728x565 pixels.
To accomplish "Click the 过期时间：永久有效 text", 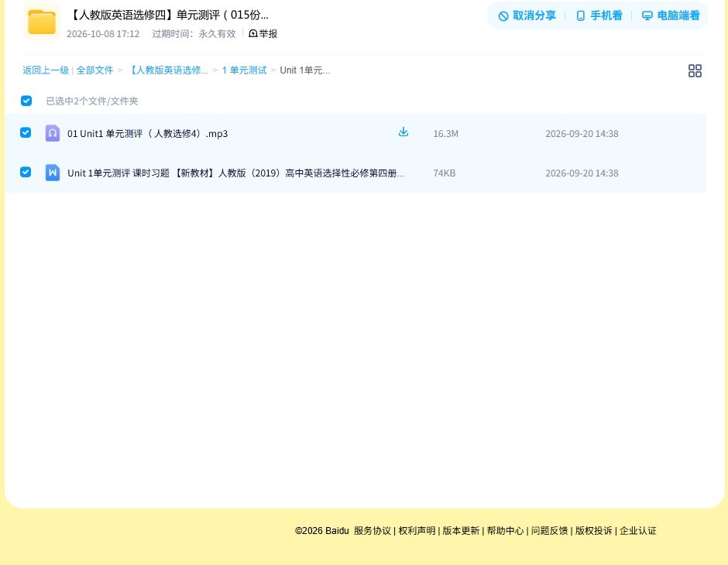I will click(194, 34).
